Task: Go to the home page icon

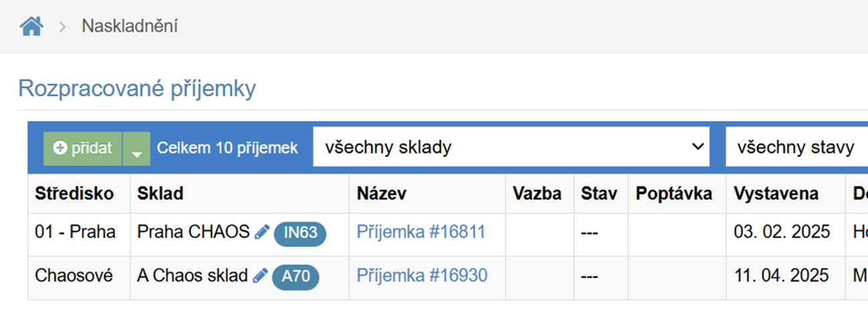Action: pos(31,26)
